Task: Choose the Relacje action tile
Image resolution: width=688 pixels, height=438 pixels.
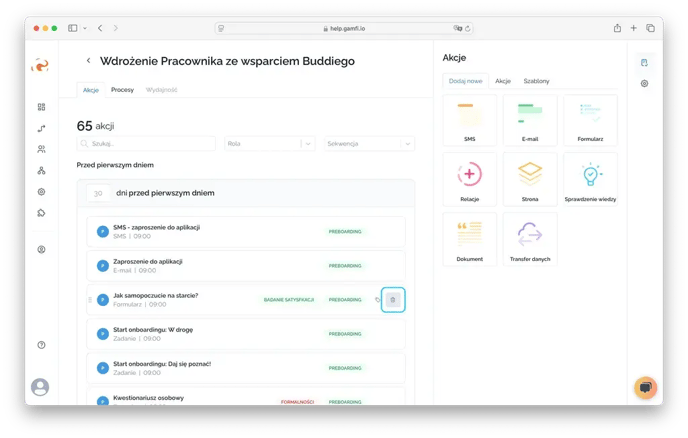Action: tap(469, 179)
